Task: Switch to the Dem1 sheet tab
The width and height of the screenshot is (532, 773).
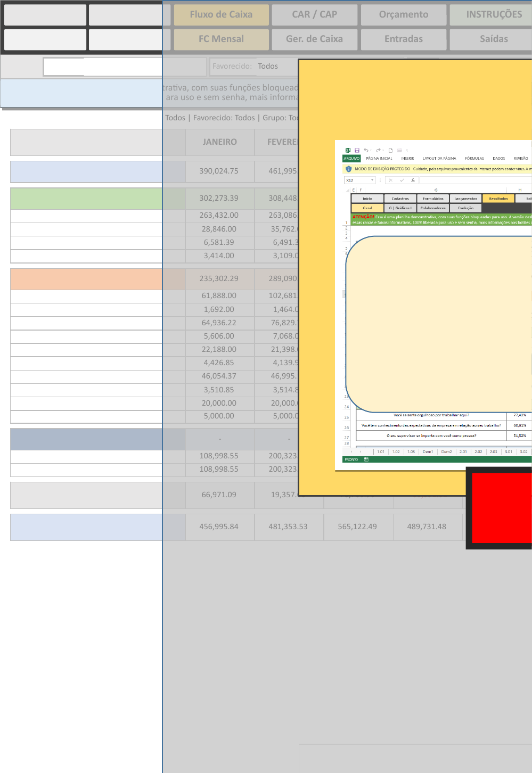Action: pos(428,451)
